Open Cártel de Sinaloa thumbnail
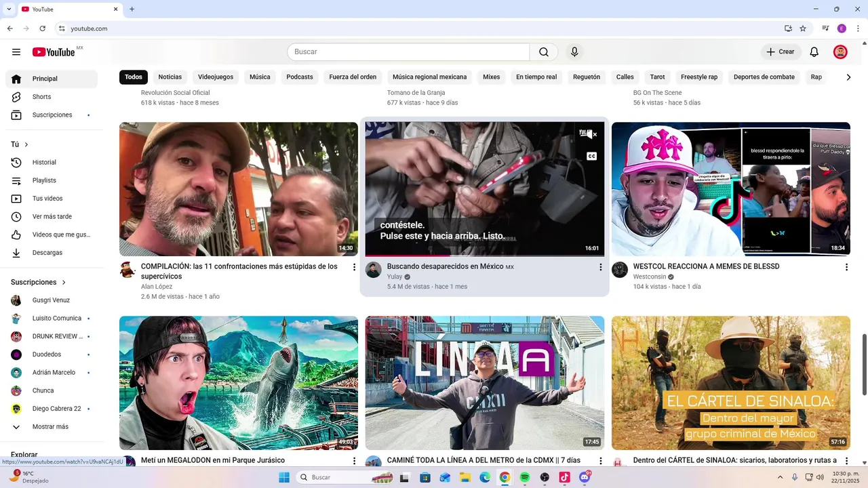This screenshot has height=488, width=868. click(731, 383)
